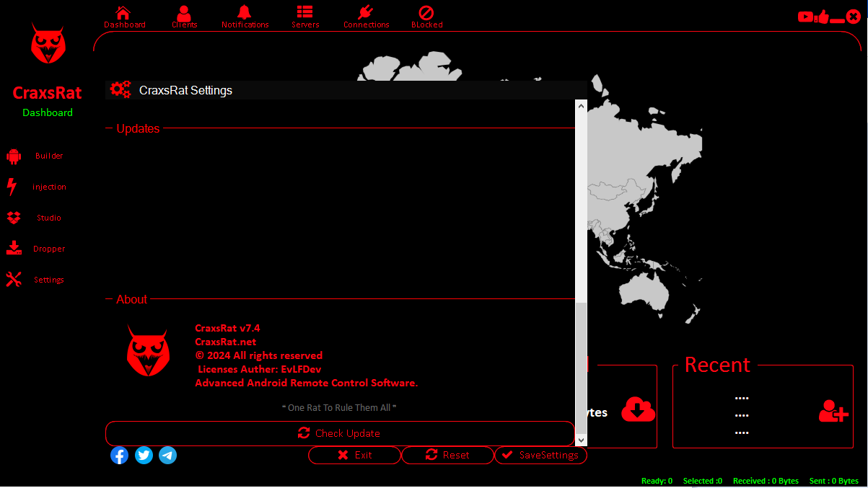Open the Dashboard home icon
Image resolution: width=868 pixels, height=488 pixels.
123,13
